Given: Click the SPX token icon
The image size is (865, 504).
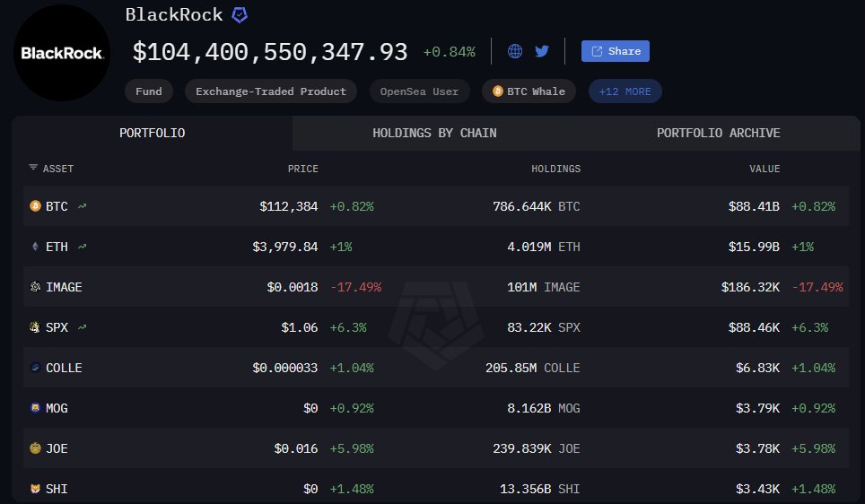Looking at the screenshot, I should 35,327.
